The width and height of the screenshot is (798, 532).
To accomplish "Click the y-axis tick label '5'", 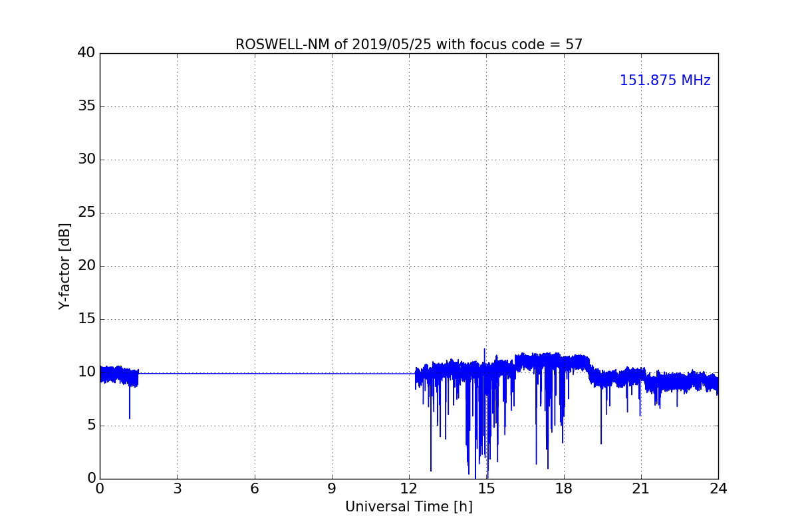I will tap(91, 426).
